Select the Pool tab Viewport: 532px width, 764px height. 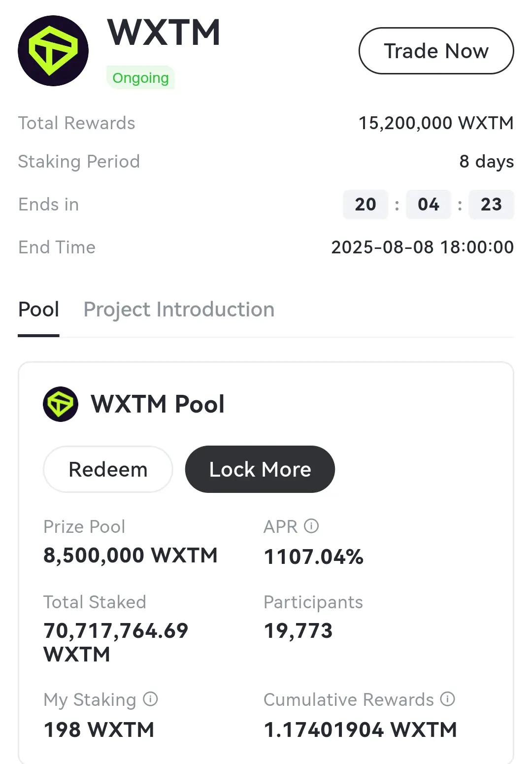pos(38,310)
